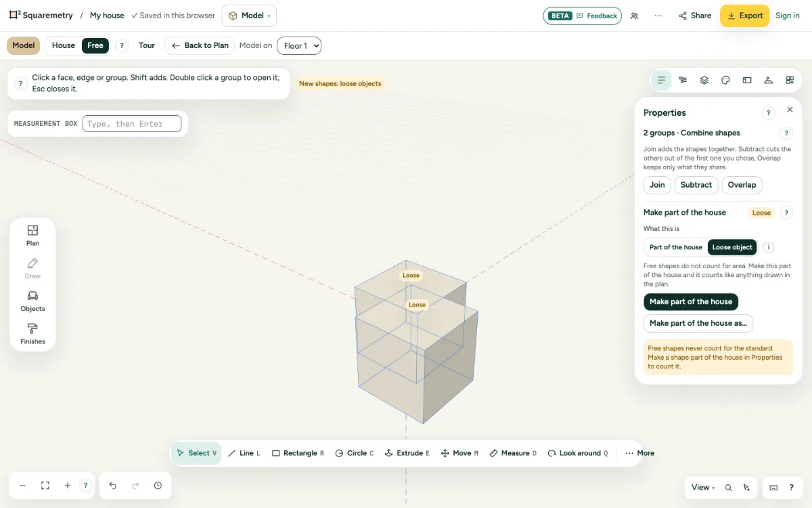Select the 'Loose object' option
812x508 pixels.
coord(732,247)
